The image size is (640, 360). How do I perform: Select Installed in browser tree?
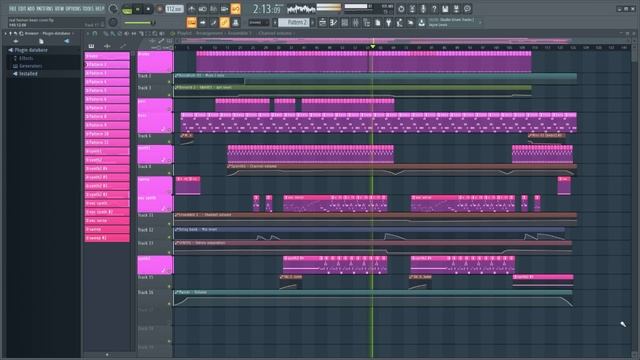click(x=28, y=74)
